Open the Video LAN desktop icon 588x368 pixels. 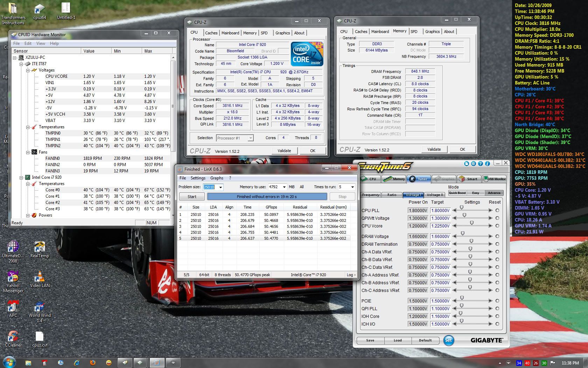click(x=40, y=279)
